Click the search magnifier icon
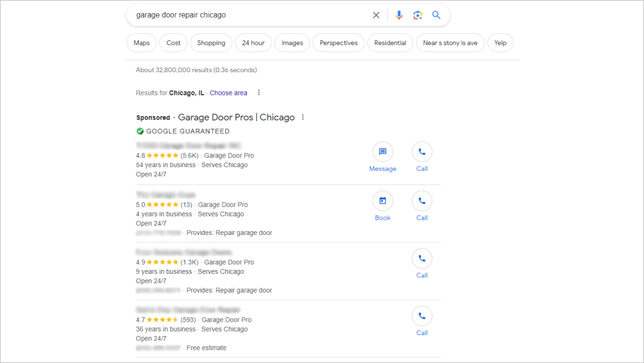The height and width of the screenshot is (363, 644). (x=436, y=14)
